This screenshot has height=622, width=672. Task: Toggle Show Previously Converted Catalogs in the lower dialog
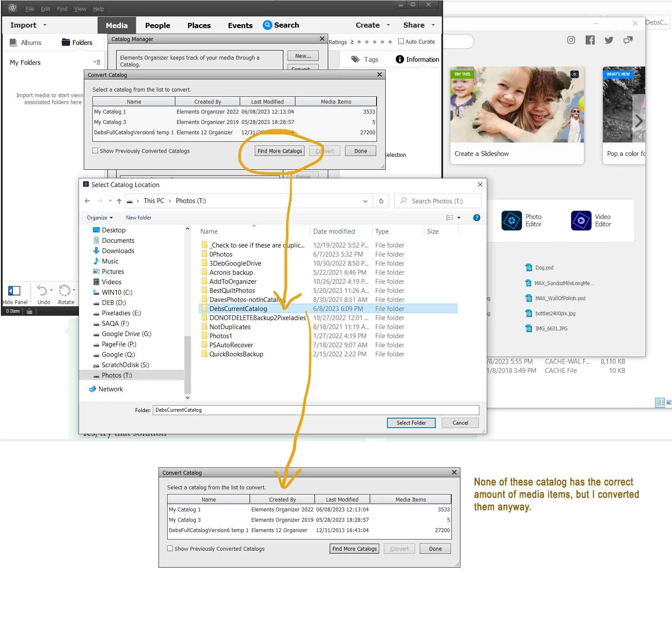click(x=170, y=549)
